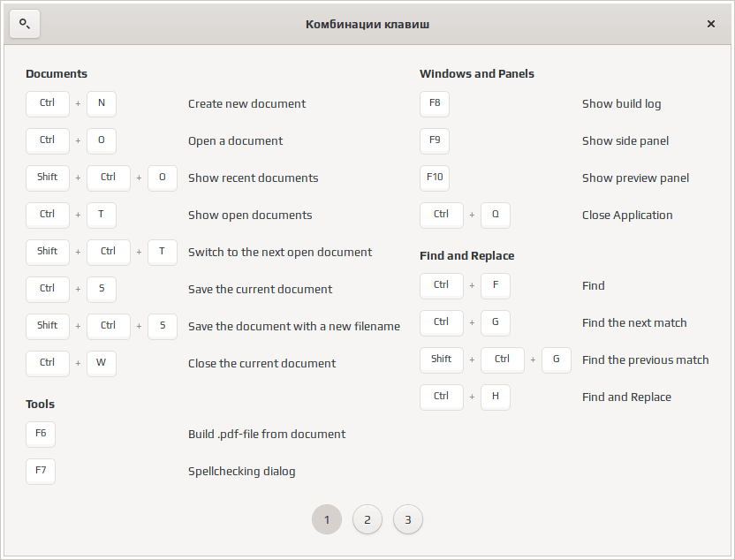Select "Find the next match" text
735x560 pixels.
(x=634, y=322)
